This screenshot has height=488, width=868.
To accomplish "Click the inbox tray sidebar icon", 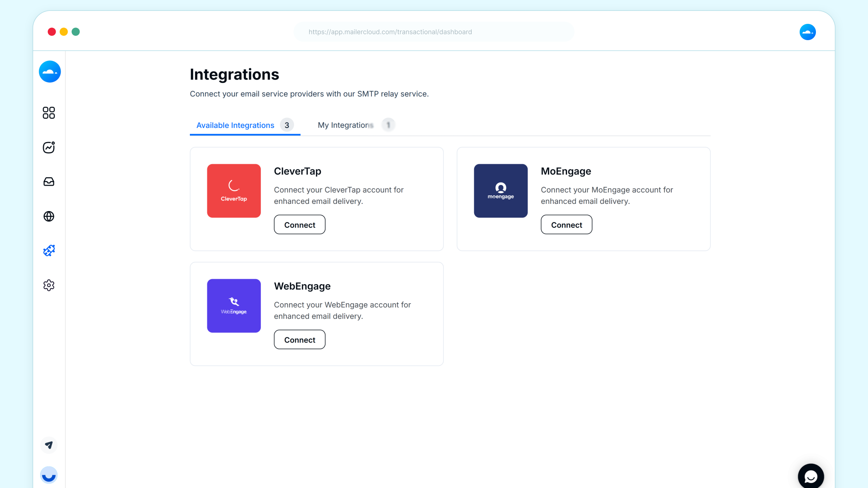I will coord(49,181).
